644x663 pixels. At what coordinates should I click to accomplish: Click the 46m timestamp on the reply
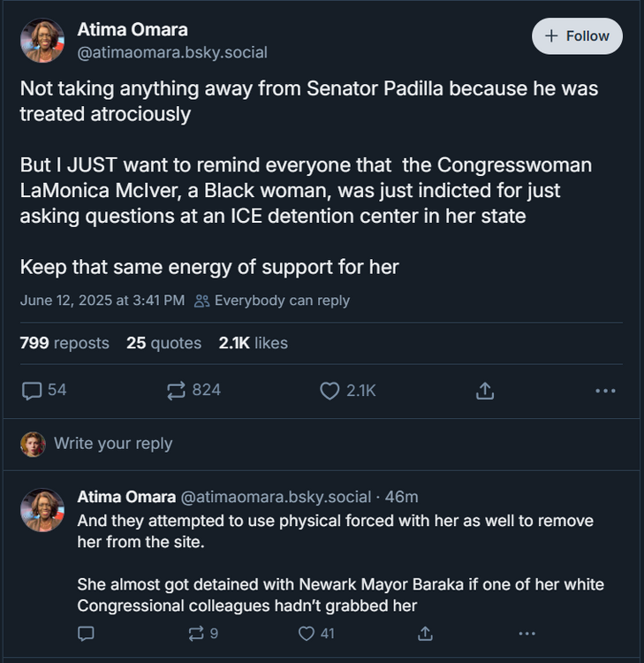tap(402, 497)
